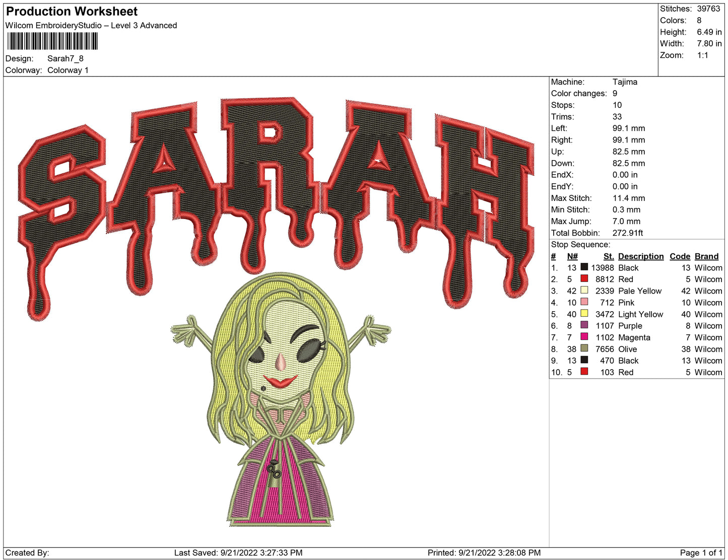
Task: Pick the Purple color swatch
Action: pyautogui.click(x=584, y=325)
